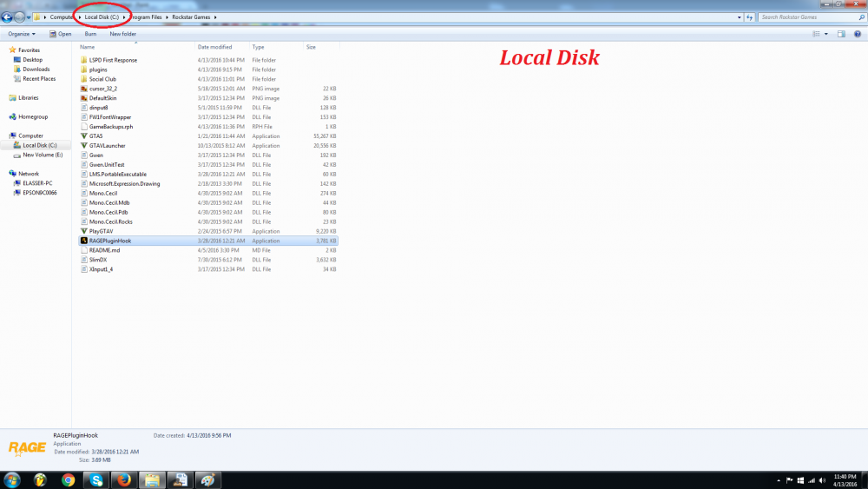Sort by the Name column header
The height and width of the screenshot is (489, 868).
coord(87,47)
